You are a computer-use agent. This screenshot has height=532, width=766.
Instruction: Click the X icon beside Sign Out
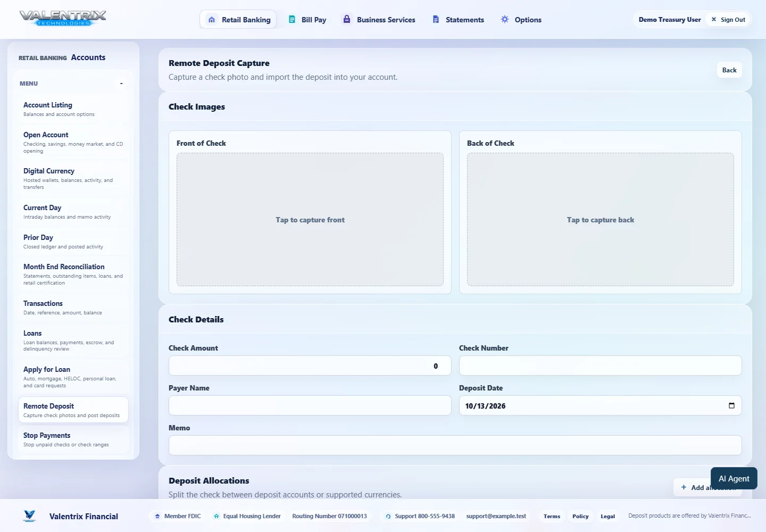pos(714,19)
